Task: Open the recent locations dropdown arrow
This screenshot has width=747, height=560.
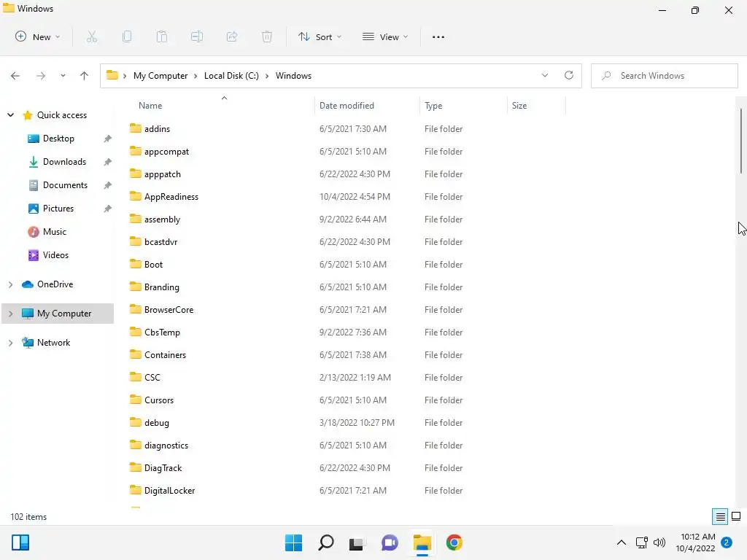Action: pos(63,76)
